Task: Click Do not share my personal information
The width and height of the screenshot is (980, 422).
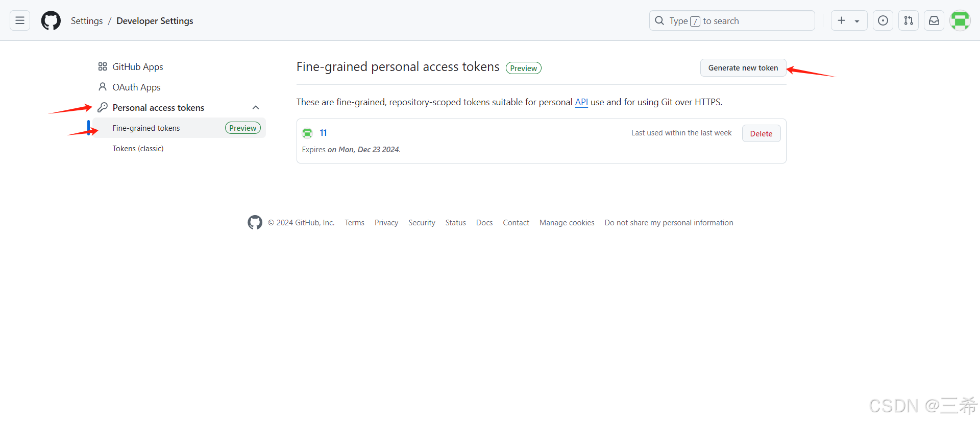Action: [669, 223]
